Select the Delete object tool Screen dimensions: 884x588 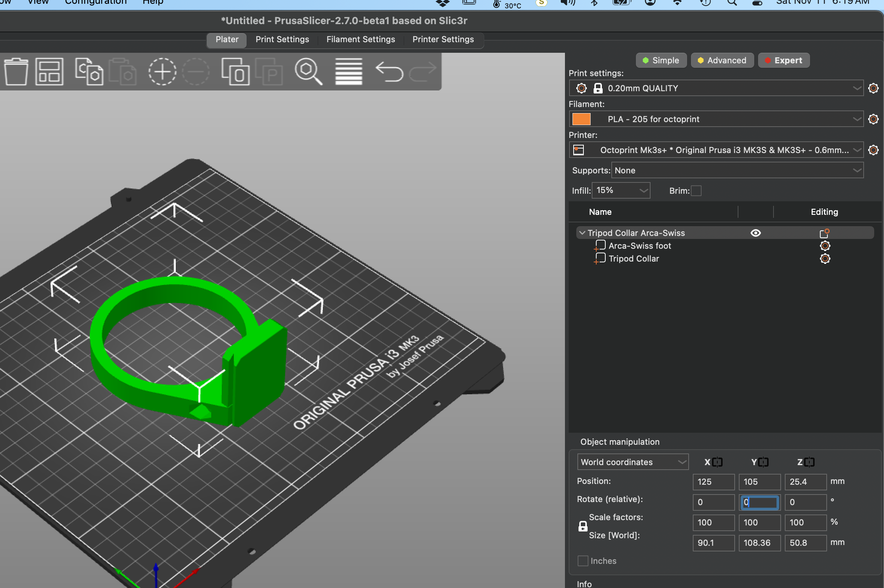[x=16, y=72]
